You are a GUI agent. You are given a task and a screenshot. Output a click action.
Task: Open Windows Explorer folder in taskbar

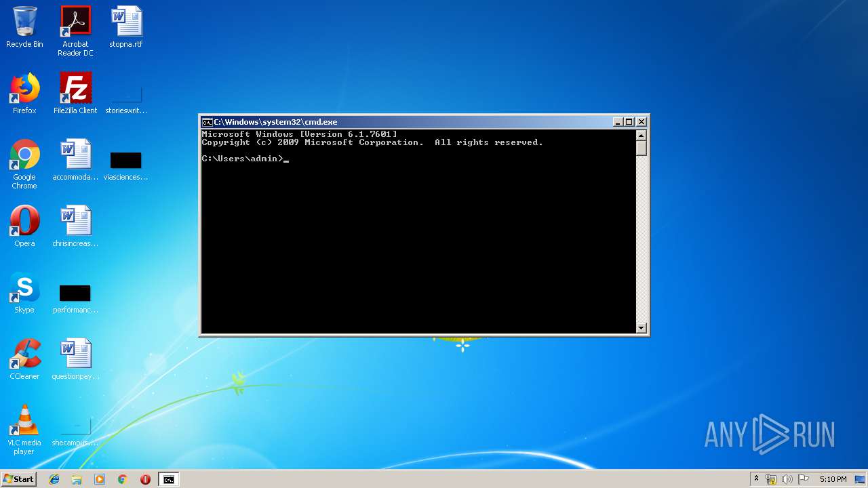(x=77, y=479)
